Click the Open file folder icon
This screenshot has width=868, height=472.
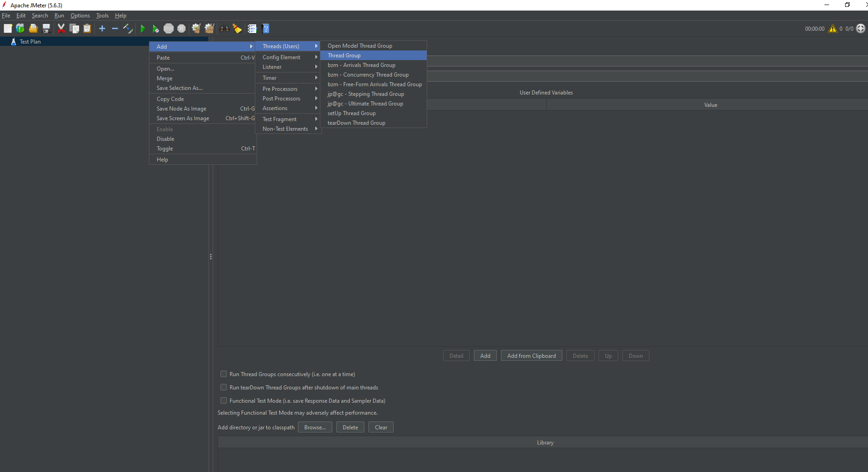33,28
